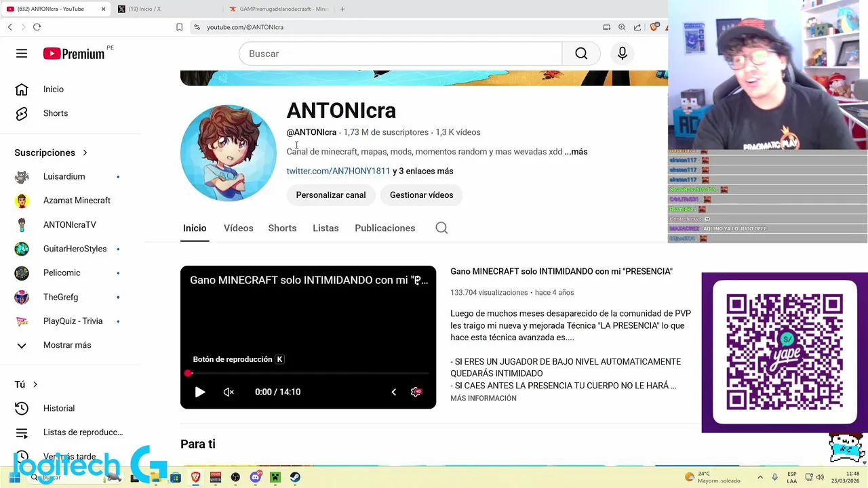Image resolution: width=868 pixels, height=488 pixels.
Task: Open the GuitarHeroStyles subscription
Action: [75, 249]
